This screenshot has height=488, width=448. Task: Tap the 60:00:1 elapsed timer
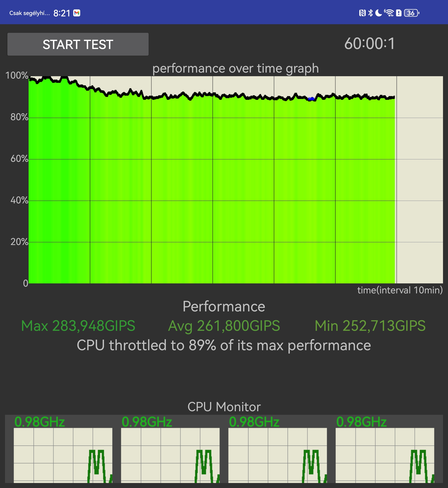(x=370, y=44)
